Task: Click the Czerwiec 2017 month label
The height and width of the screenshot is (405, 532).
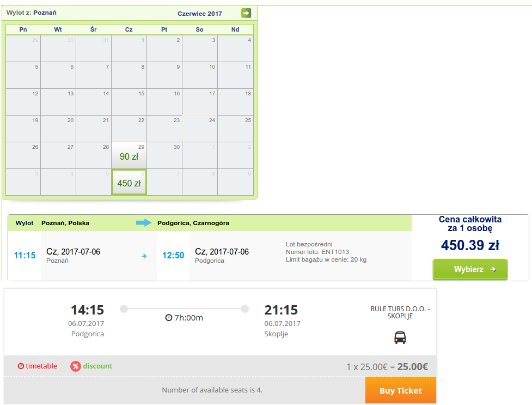Action: click(200, 14)
